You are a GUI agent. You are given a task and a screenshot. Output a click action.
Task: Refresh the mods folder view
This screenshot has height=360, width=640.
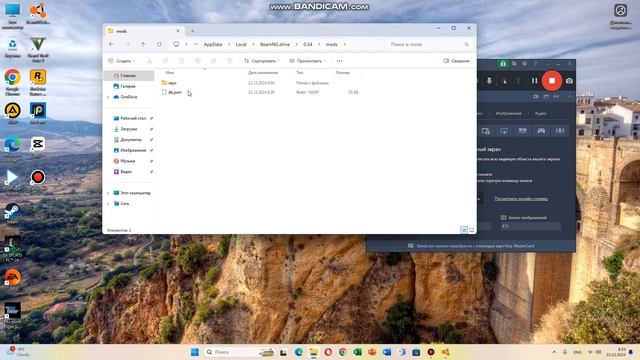[x=159, y=44]
